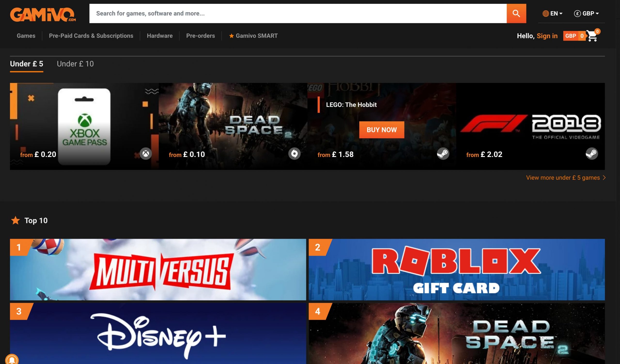620x364 pixels.
Task: Open the Disney+ Top 10 banner
Action: pos(158,334)
